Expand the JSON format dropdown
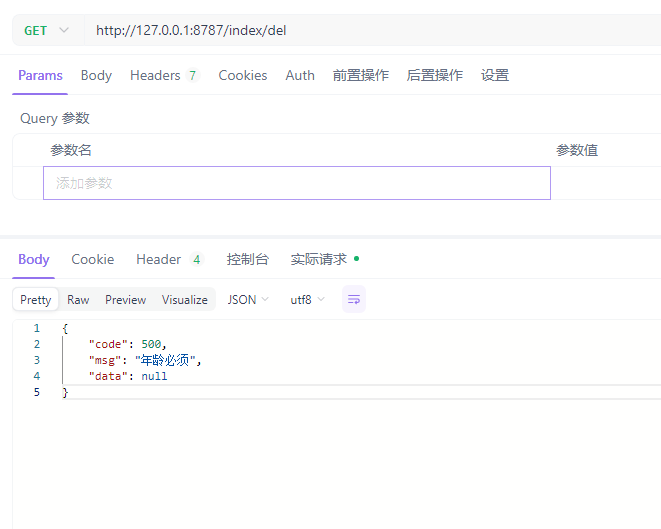The width and height of the screenshot is (661, 529). point(248,300)
